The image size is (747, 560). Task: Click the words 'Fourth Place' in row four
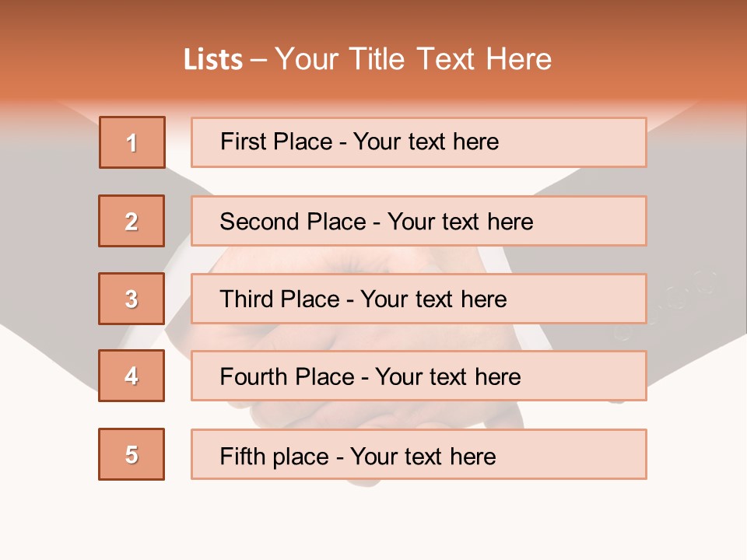[287, 376]
